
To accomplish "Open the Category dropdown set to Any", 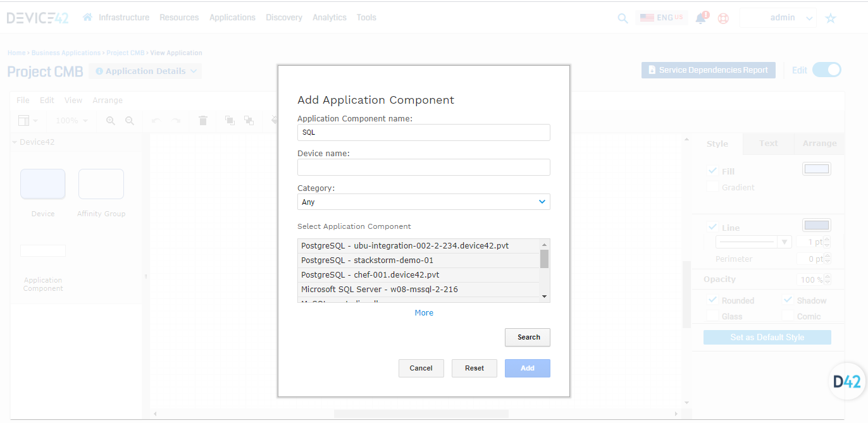I will click(423, 202).
